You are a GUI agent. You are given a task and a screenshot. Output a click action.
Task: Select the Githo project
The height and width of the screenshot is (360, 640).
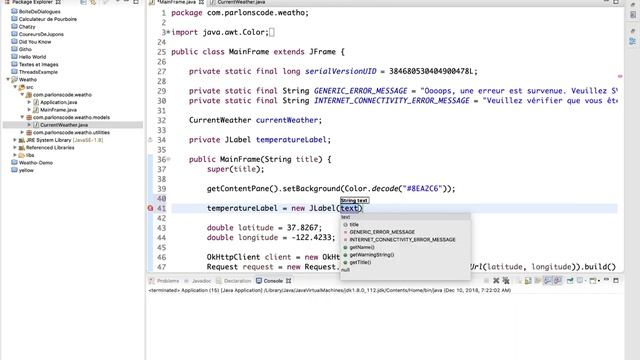(25, 49)
